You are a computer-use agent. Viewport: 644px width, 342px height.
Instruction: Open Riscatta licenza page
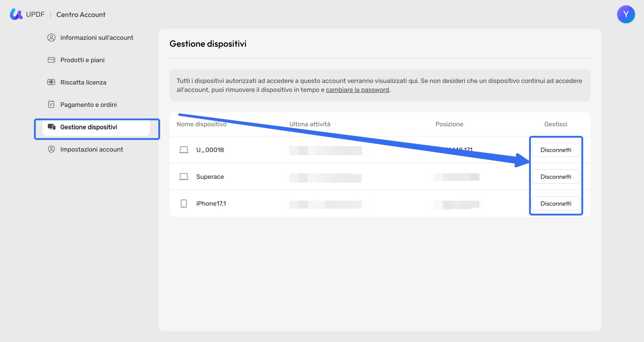point(83,82)
